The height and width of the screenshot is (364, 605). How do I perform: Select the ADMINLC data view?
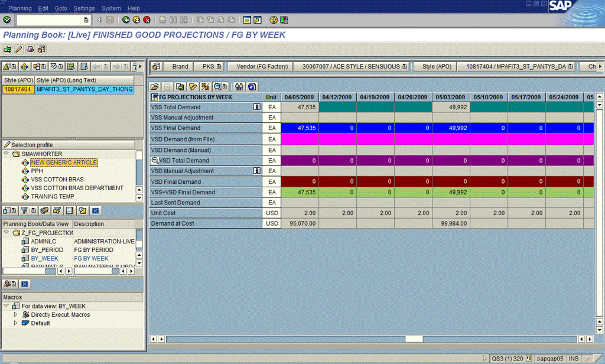[44, 241]
